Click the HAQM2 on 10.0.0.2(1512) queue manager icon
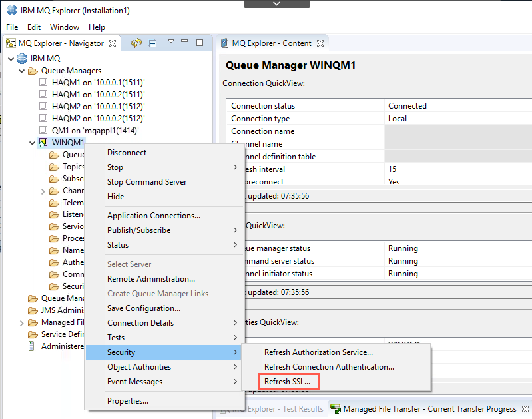 (x=43, y=118)
